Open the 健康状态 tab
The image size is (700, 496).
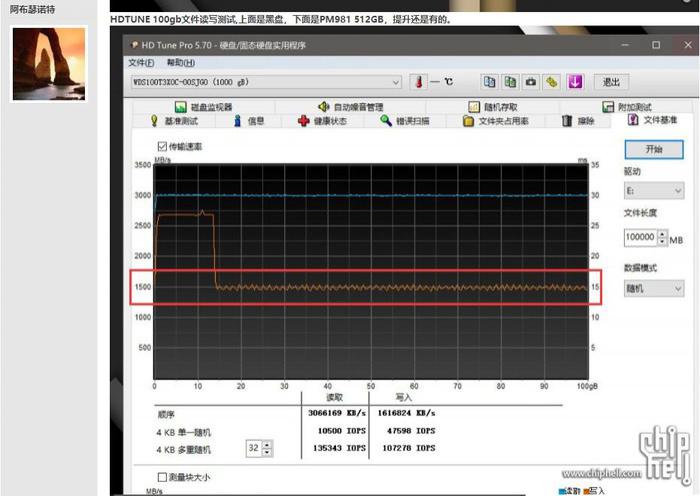323,121
